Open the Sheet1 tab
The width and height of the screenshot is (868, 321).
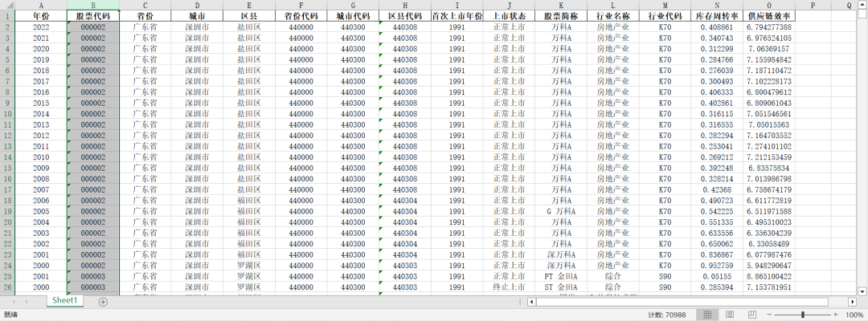(x=65, y=301)
